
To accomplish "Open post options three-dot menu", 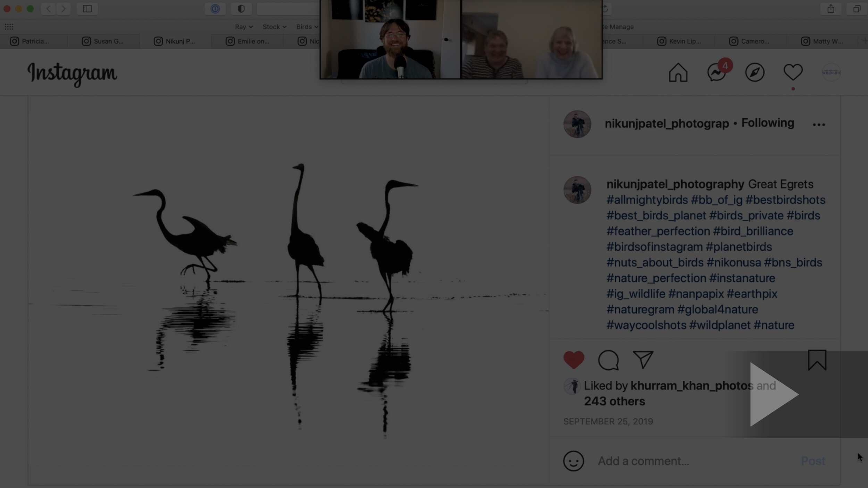I will coord(819,125).
